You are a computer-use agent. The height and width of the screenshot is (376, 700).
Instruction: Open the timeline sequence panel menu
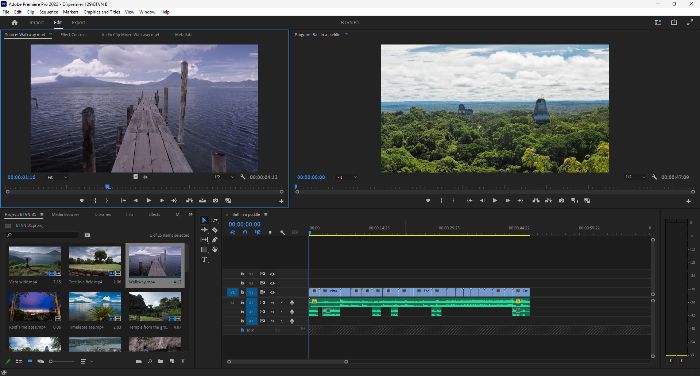pos(266,215)
